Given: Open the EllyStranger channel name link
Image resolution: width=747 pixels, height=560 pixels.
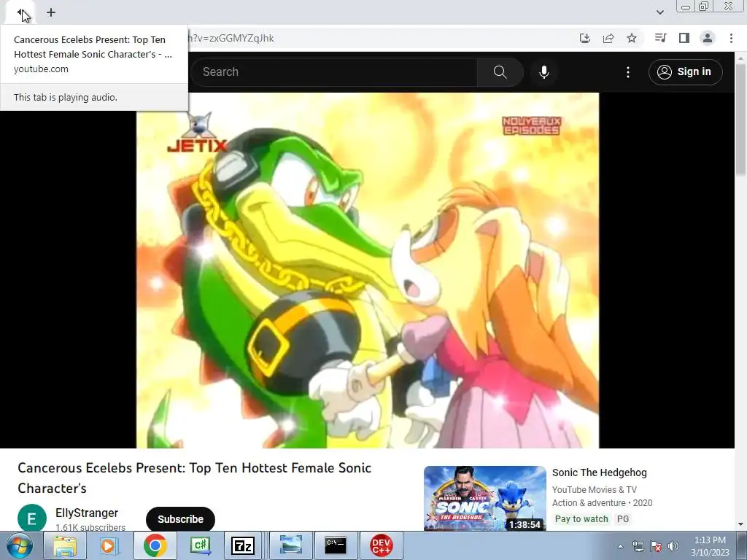Looking at the screenshot, I should pos(87,513).
